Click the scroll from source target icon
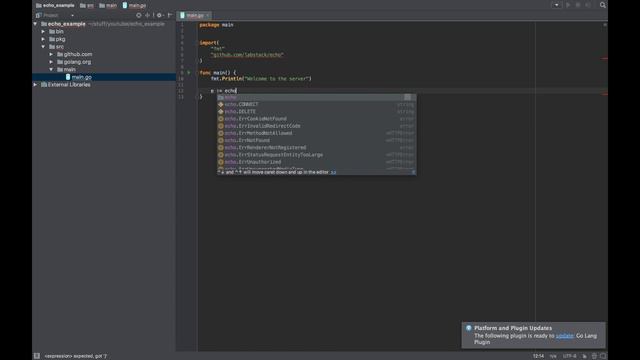Viewport: 640px width, 360px height. point(139,15)
